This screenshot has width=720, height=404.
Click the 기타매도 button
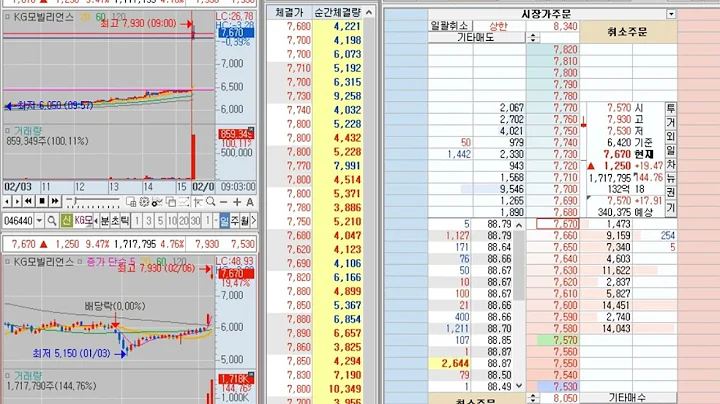click(x=476, y=38)
